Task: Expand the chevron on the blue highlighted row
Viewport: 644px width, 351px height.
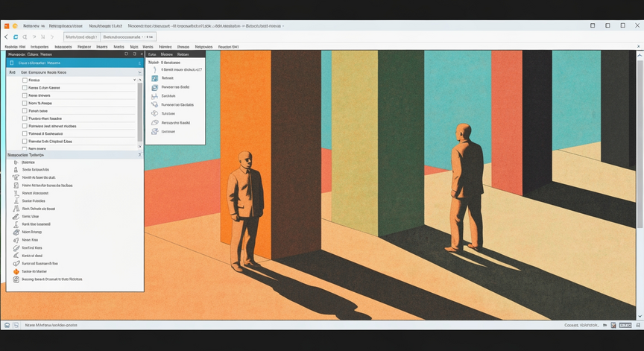Action: [139, 63]
